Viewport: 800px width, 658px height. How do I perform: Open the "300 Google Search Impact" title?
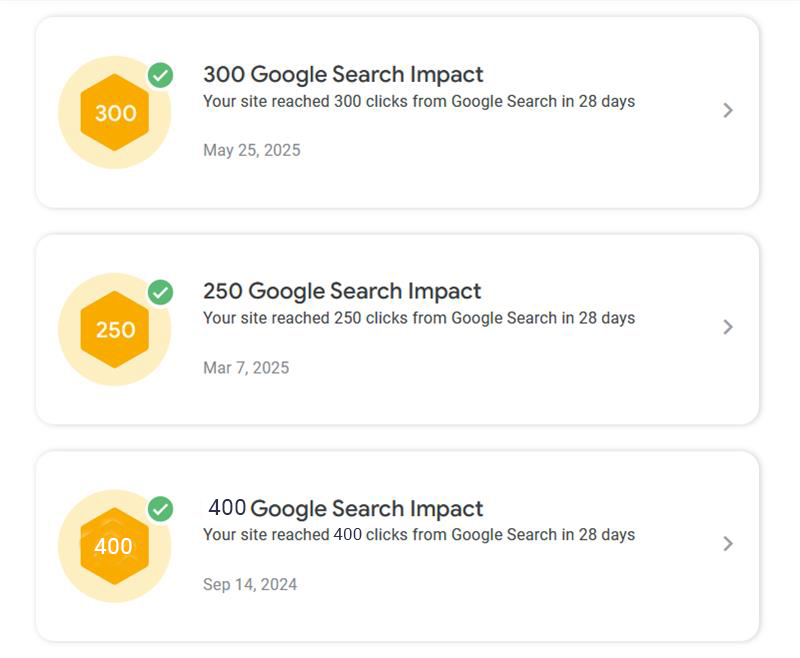click(x=343, y=74)
